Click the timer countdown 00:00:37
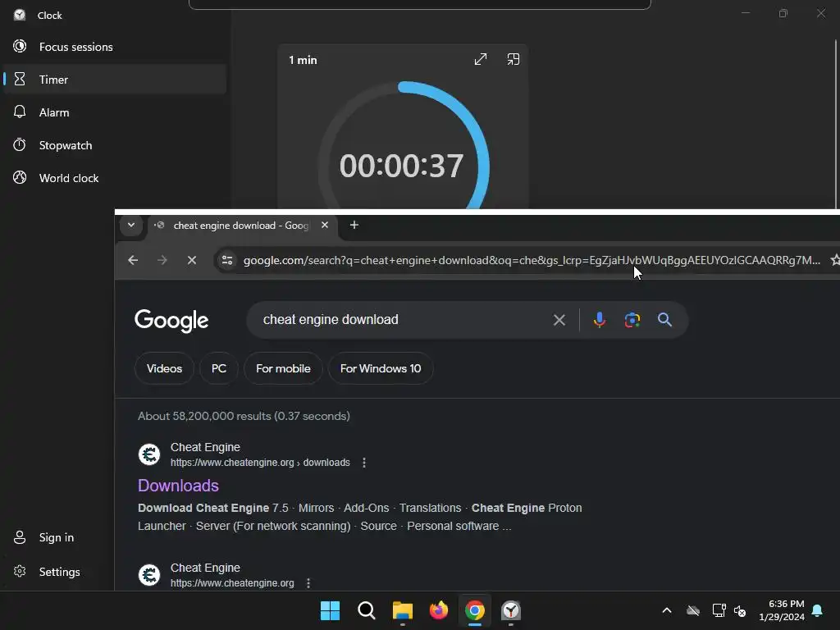Image resolution: width=840 pixels, height=630 pixels. coord(402,166)
